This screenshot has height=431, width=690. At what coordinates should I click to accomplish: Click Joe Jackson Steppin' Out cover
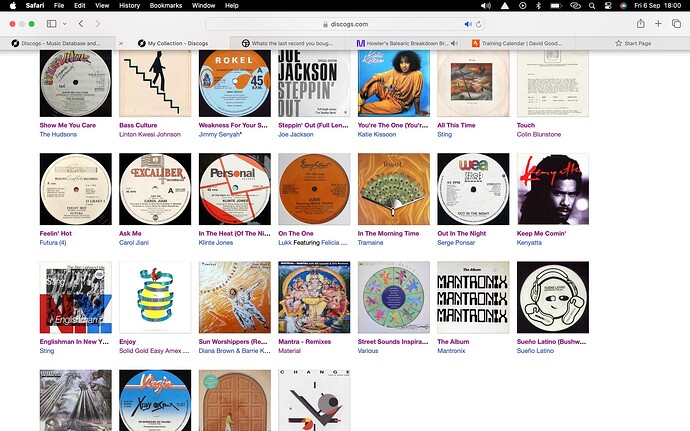pyautogui.click(x=314, y=83)
